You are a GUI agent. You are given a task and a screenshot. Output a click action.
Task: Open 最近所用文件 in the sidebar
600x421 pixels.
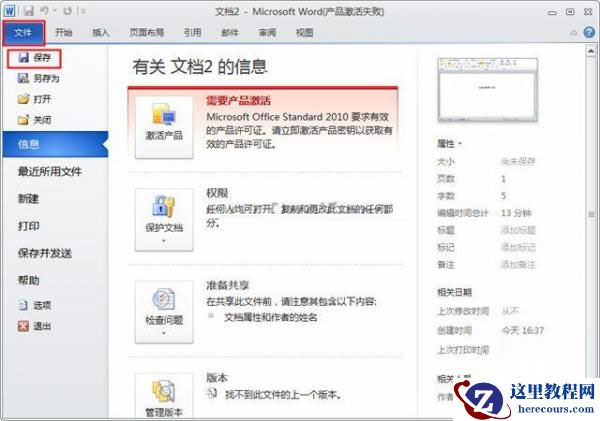(50, 172)
